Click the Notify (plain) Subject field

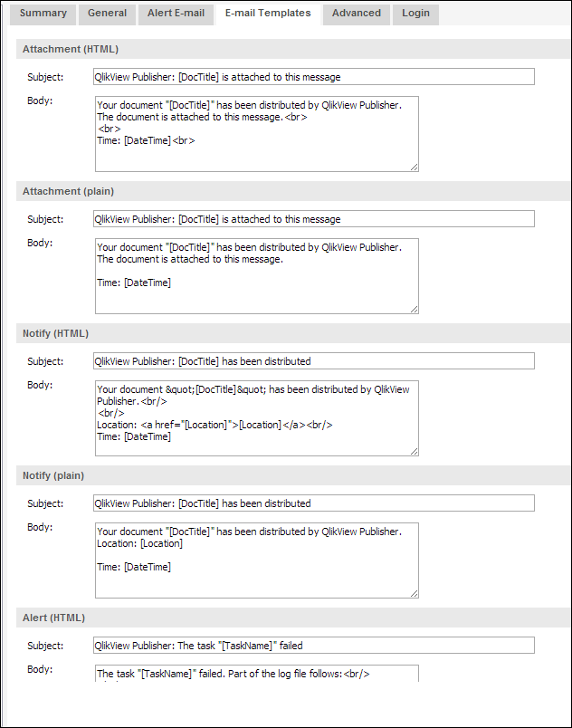tap(313, 503)
